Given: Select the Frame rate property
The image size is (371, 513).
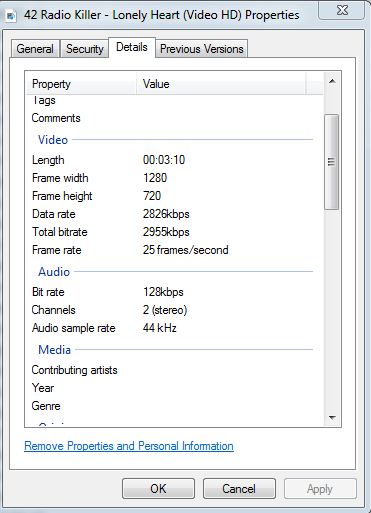Looking at the screenshot, I should [57, 250].
